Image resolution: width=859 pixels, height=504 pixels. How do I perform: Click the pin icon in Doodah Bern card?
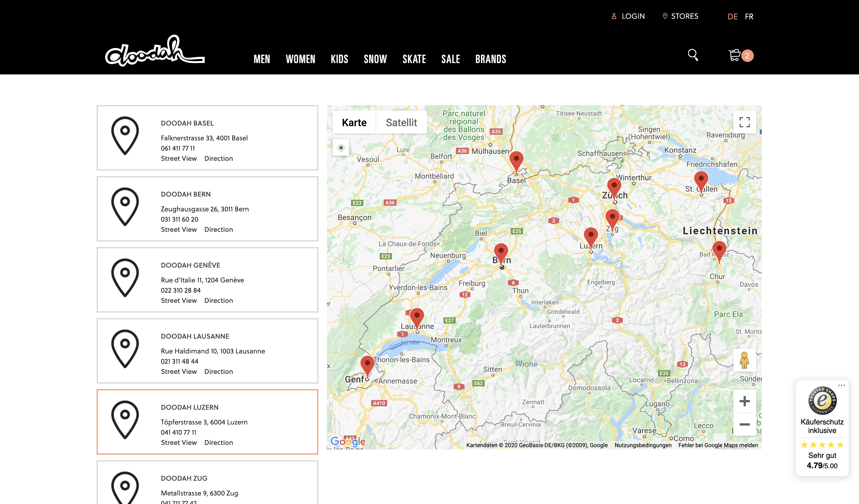tap(125, 207)
